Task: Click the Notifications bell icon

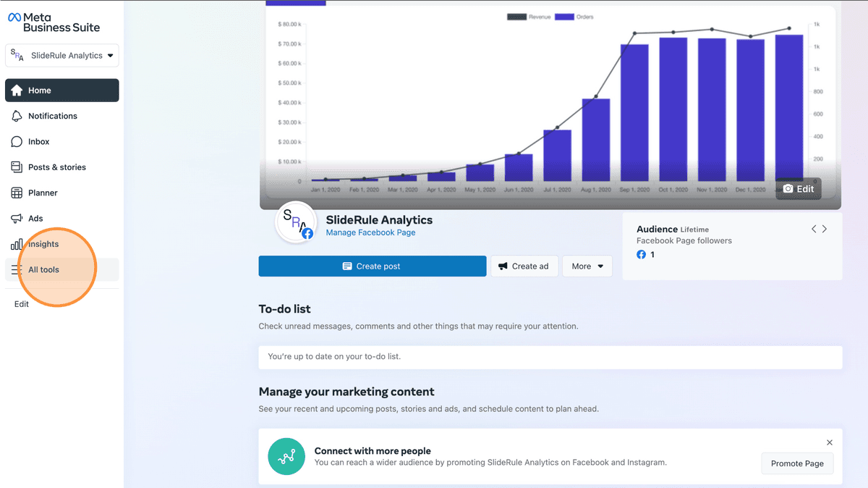Action: (17, 116)
